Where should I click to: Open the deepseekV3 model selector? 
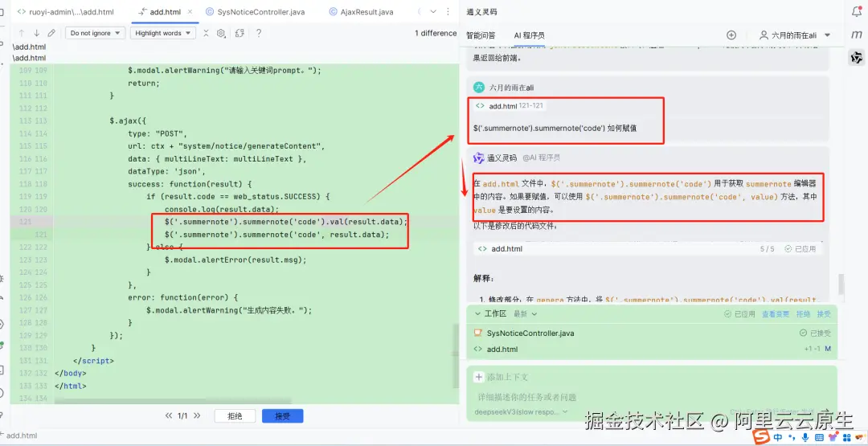pyautogui.click(x=522, y=411)
